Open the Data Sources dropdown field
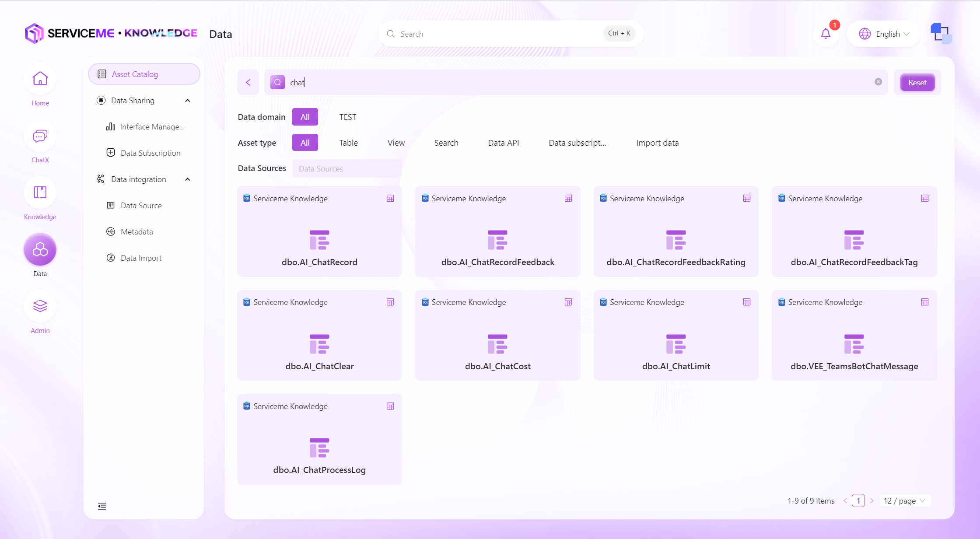Image resolution: width=980 pixels, height=539 pixels. pyautogui.click(x=346, y=168)
